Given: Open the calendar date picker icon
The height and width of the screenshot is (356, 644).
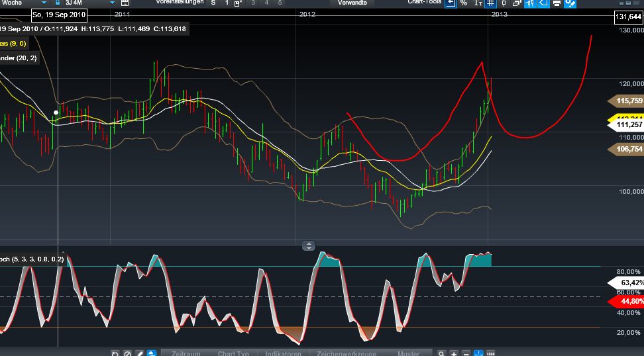Looking at the screenshot, I should (125, 3).
